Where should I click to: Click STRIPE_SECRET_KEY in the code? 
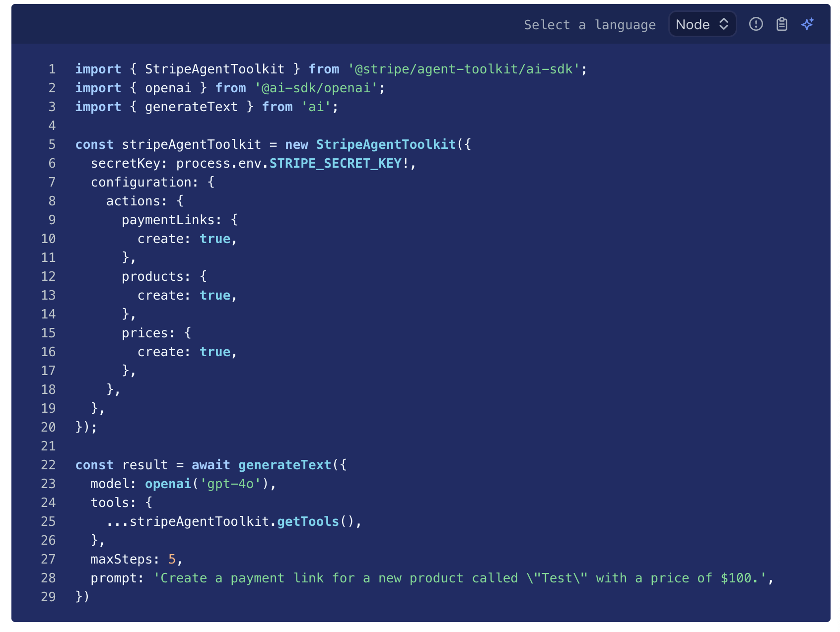pyautogui.click(x=335, y=163)
